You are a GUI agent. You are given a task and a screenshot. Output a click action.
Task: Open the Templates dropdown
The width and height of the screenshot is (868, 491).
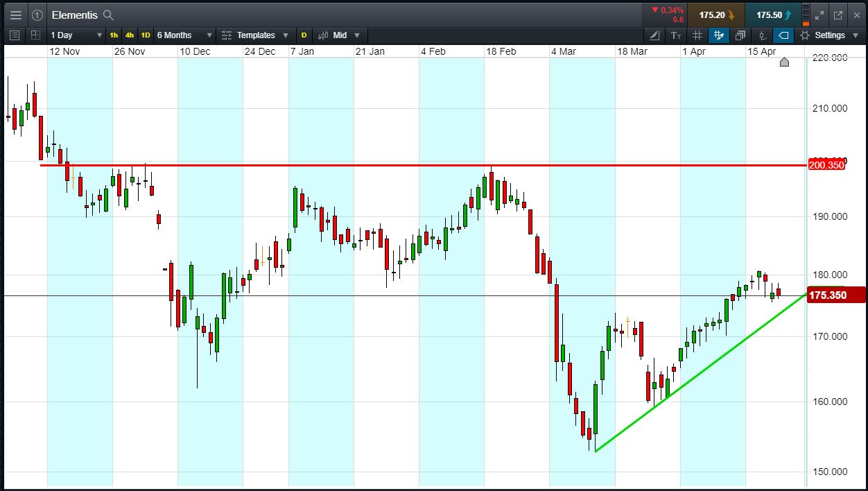(255, 35)
